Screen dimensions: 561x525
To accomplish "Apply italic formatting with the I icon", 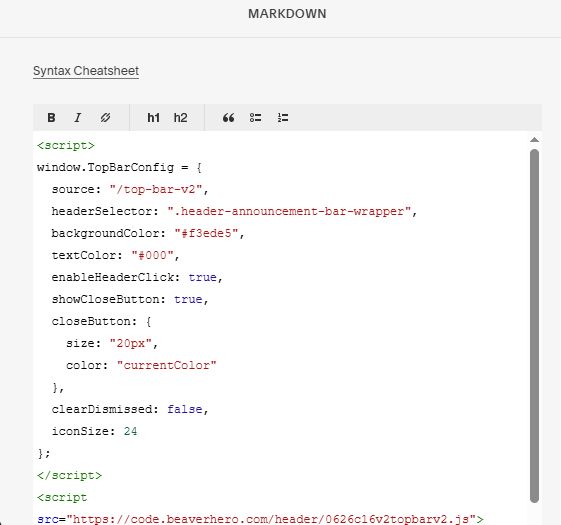I will click(x=78, y=118).
